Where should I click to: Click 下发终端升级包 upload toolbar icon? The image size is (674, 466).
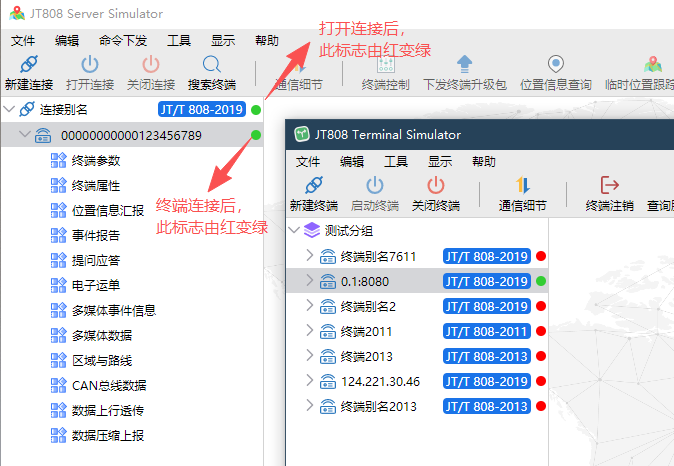[x=464, y=65]
